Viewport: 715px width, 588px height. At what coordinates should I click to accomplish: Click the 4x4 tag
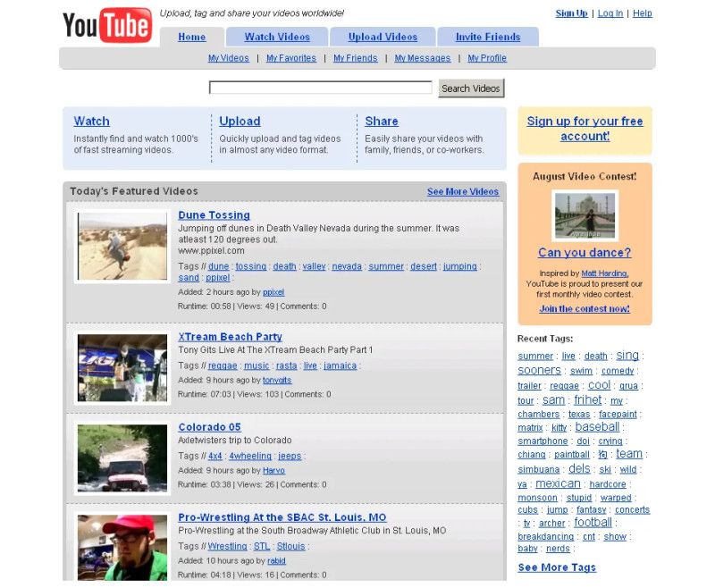point(214,456)
